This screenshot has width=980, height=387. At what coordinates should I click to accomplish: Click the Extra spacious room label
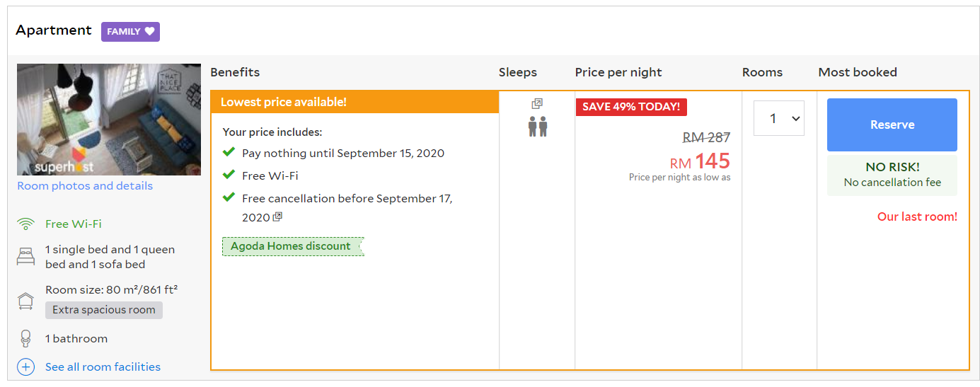[x=104, y=310]
